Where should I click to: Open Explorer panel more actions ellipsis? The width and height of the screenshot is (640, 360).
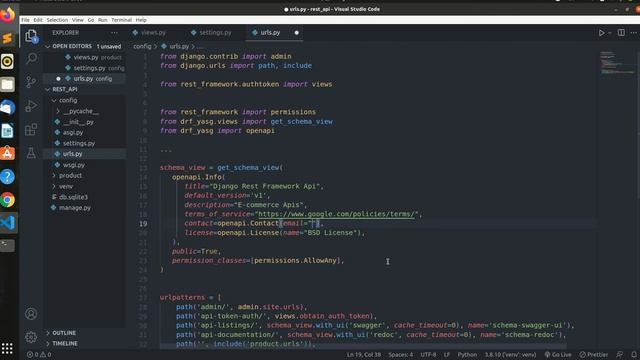(114, 33)
